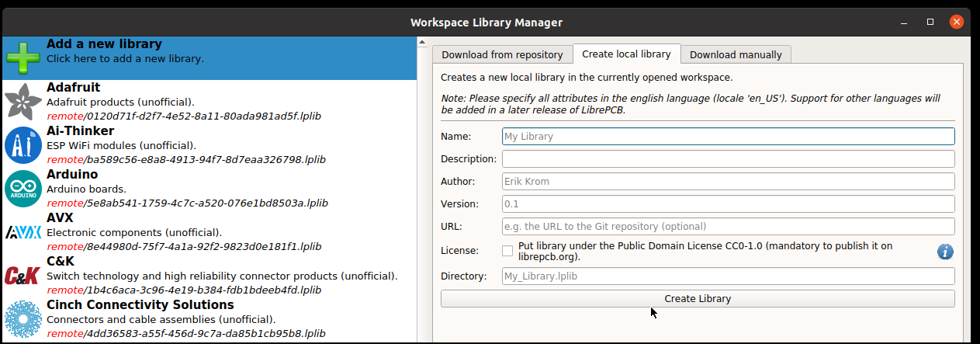Click 'Switch technology and high reliability' description

click(222, 276)
